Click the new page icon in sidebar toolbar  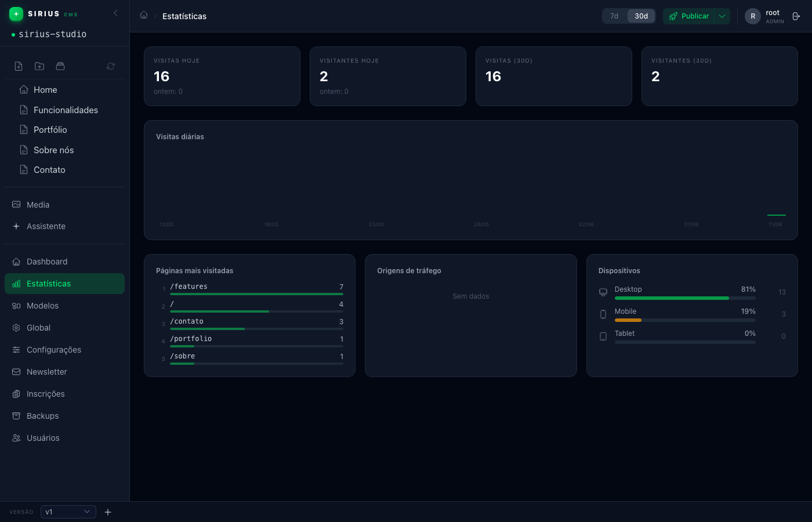[x=19, y=66]
